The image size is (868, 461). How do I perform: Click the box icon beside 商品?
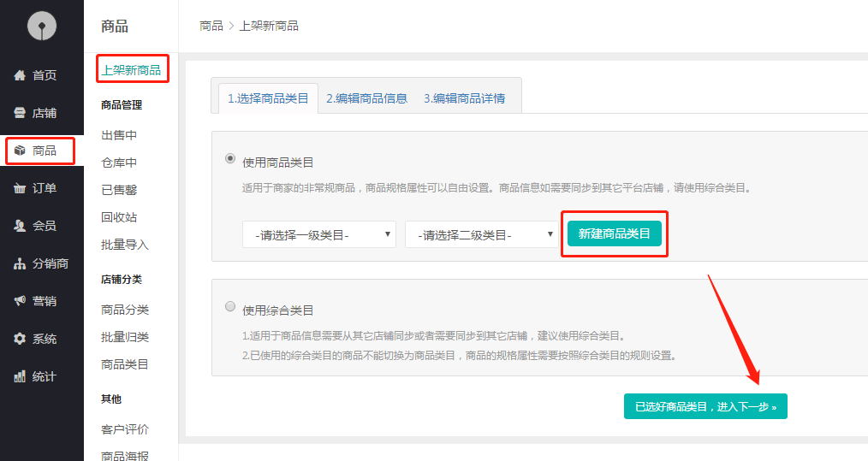[20, 151]
